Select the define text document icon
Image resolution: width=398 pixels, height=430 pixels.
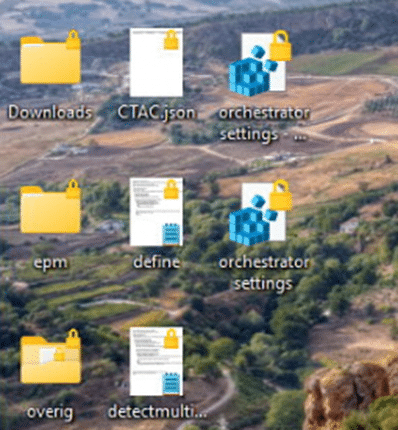point(156,212)
